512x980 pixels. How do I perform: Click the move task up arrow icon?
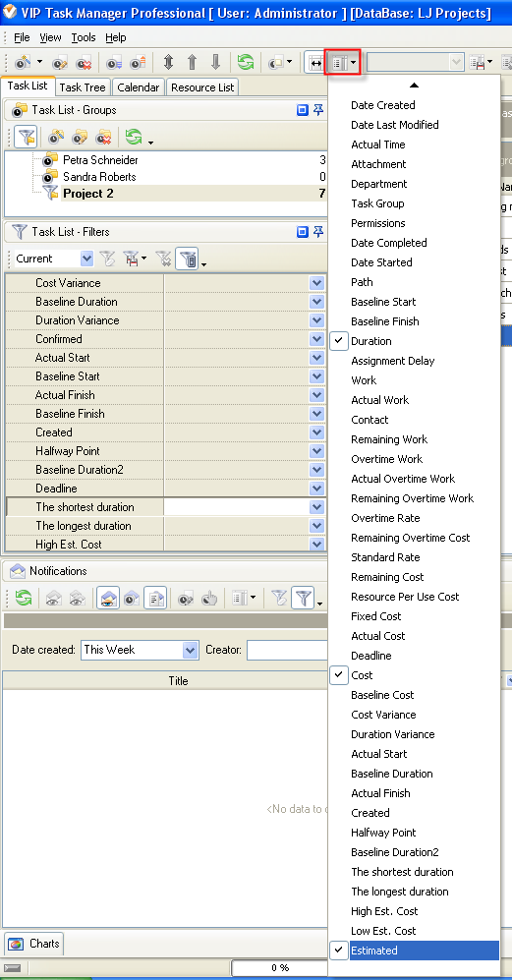(x=192, y=62)
